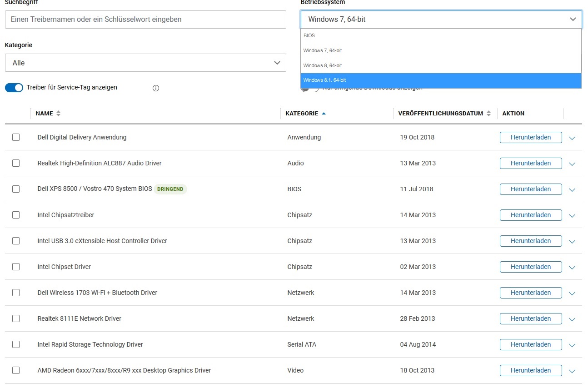Tick the Intel Chipsatztreiber checkbox

[x=16, y=215]
